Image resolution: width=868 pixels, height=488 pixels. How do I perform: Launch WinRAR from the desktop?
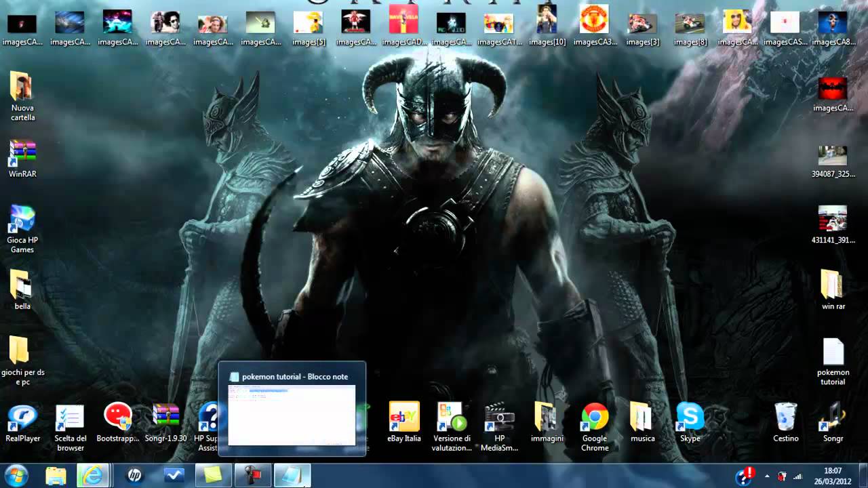(22, 159)
